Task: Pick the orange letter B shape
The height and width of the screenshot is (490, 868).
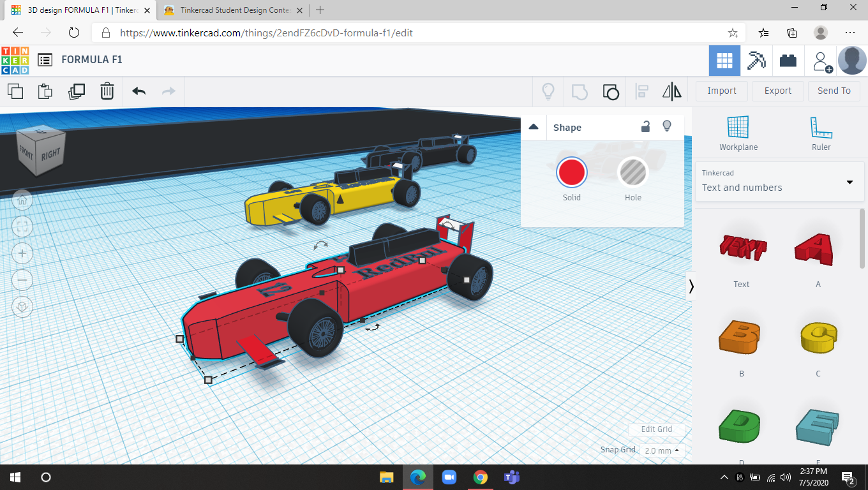Action: (741, 336)
